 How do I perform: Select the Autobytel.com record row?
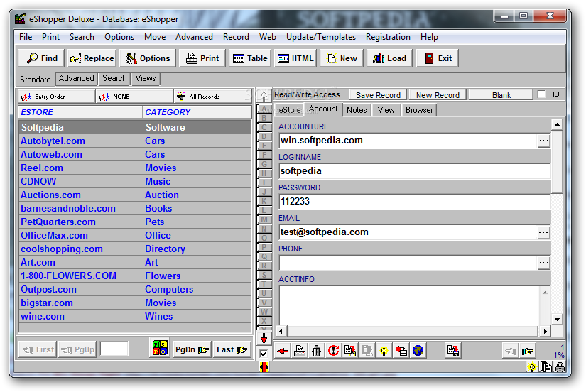(135, 141)
